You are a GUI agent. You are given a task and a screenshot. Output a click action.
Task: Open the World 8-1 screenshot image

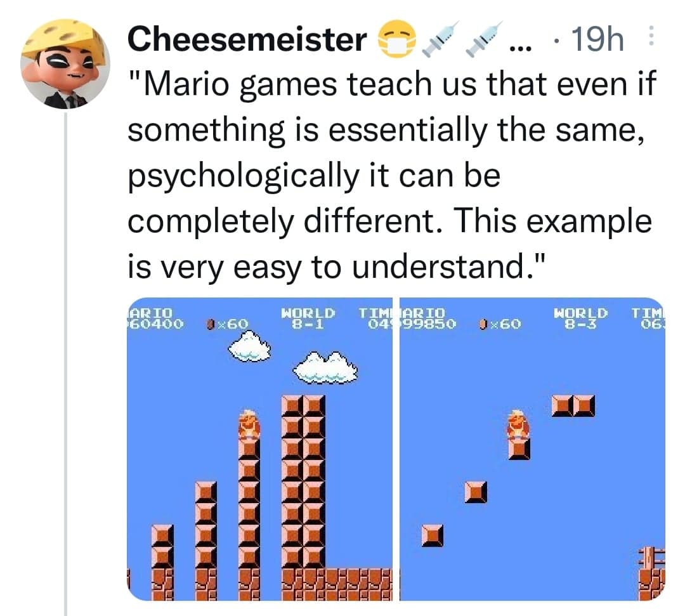259,449
